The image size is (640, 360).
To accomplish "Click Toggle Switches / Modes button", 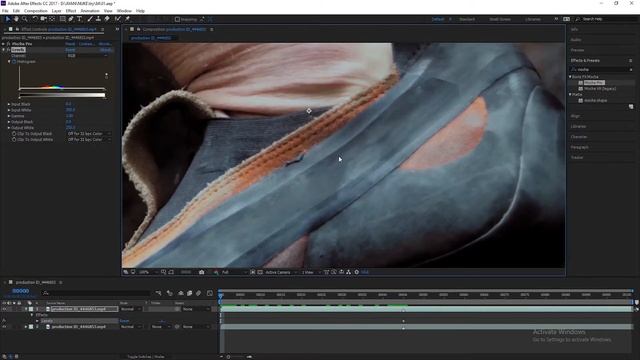I will pos(146,356).
